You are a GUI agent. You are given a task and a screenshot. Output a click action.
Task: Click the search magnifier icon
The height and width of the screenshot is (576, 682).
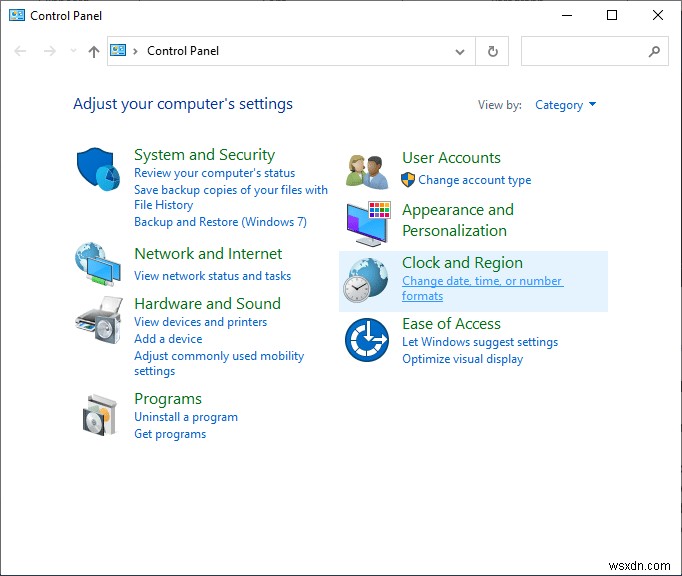tap(654, 51)
